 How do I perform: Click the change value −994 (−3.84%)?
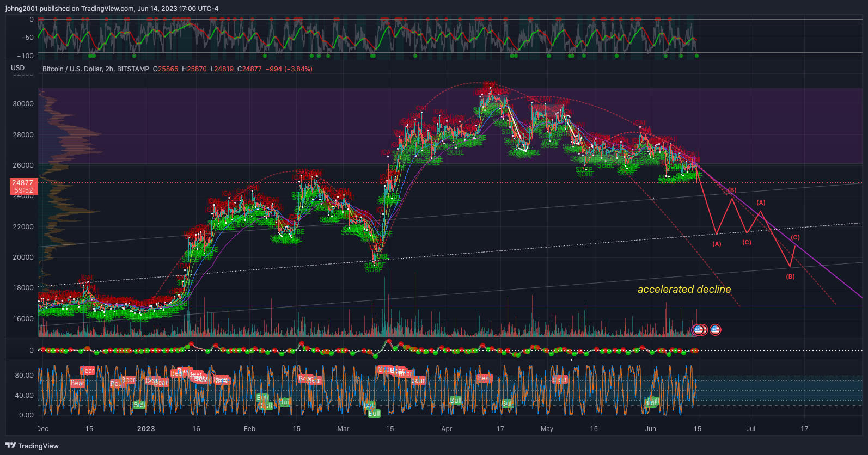click(289, 69)
